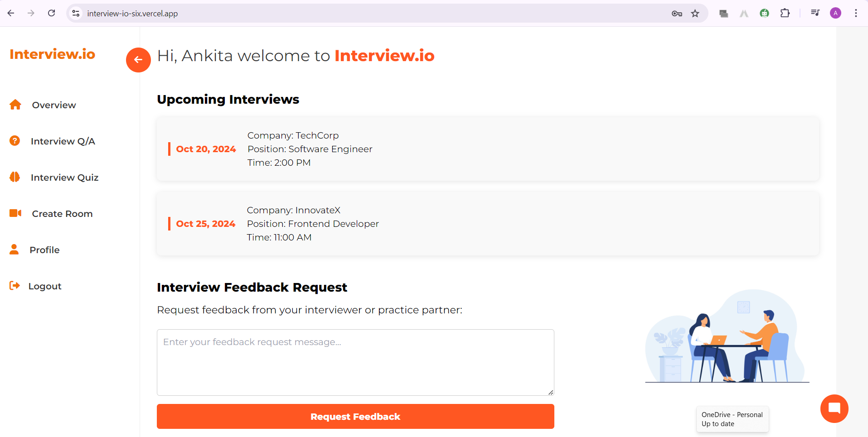Screen dimensions: 868x437
Task: Select the Interview Q/A question mark icon
Action: pos(15,141)
